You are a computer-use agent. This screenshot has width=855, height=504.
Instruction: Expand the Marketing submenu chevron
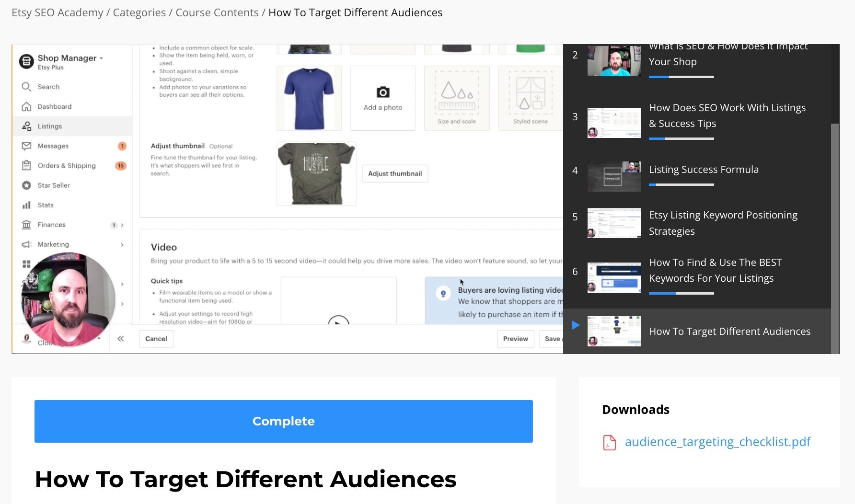[122, 244]
